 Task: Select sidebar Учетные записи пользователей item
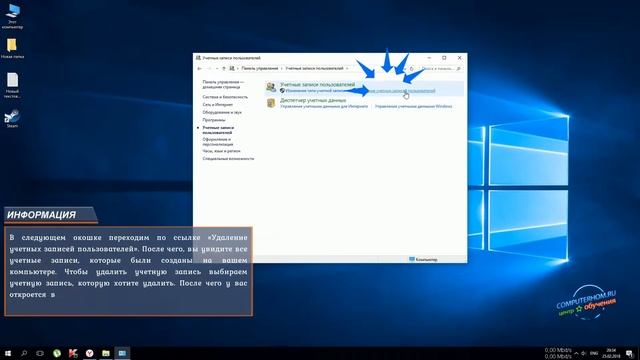pyautogui.click(x=218, y=130)
